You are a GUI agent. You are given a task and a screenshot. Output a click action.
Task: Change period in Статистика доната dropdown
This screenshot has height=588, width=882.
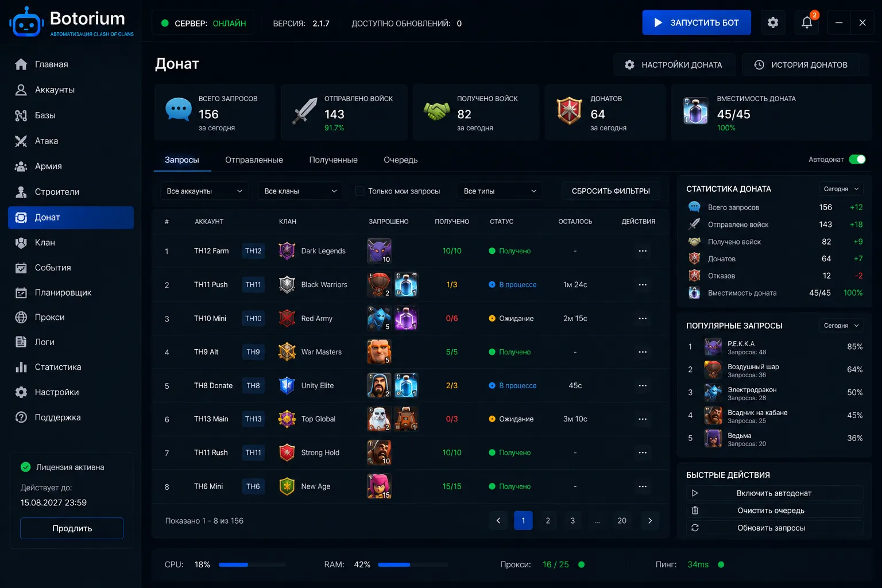pyautogui.click(x=841, y=189)
